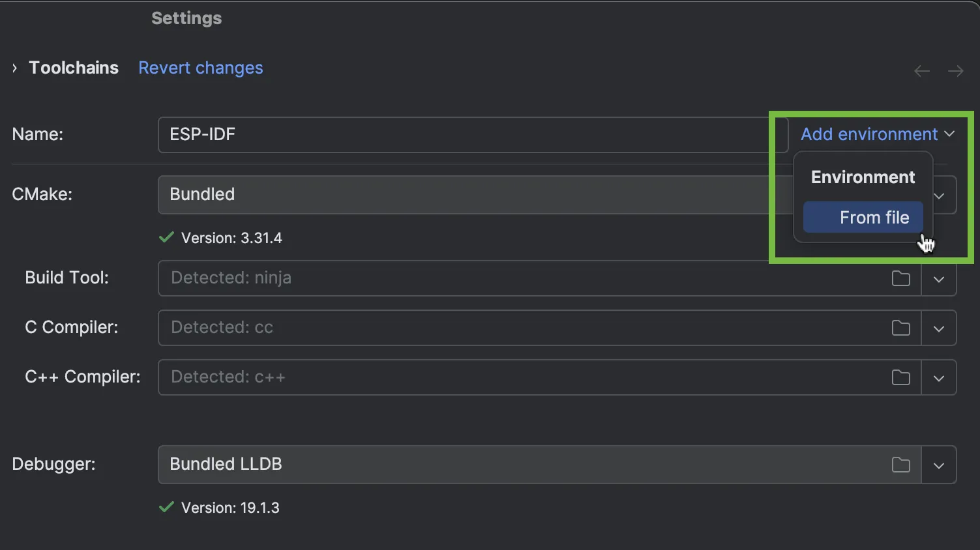The height and width of the screenshot is (550, 980).
Task: Click Revert changes link
Action: [201, 68]
